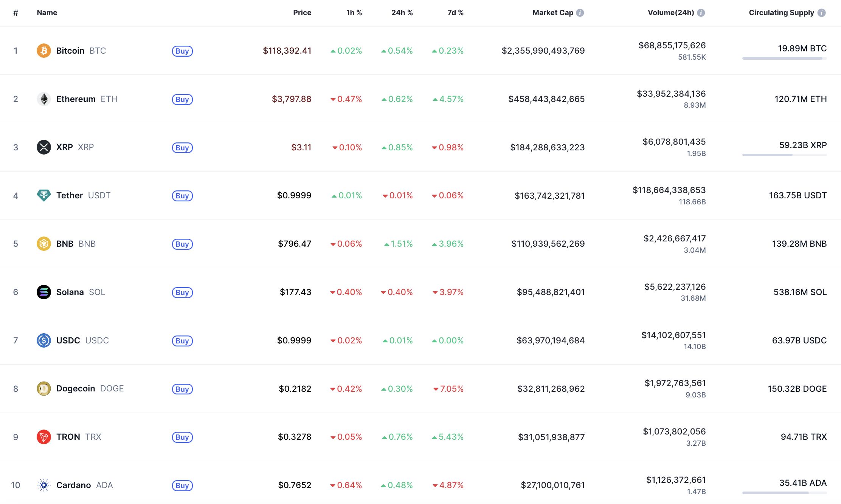This screenshot has width=841, height=504.
Task: Click Ethereum market cap $458,443,842,665
Action: click(546, 99)
